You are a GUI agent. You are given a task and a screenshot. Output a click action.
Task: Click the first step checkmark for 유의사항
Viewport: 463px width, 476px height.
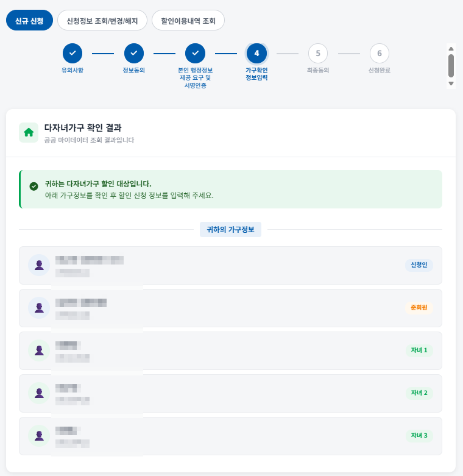click(x=72, y=53)
